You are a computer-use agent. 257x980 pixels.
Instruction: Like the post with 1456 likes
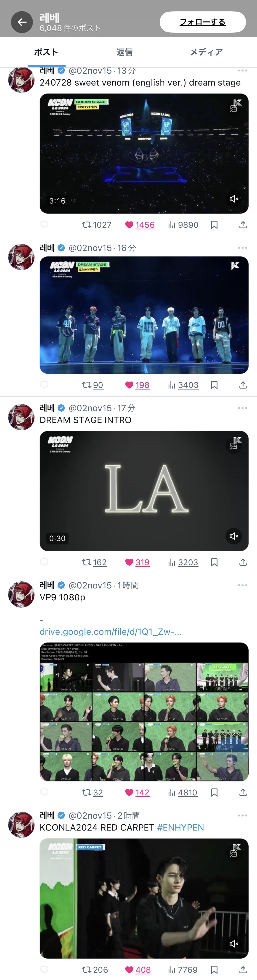(140, 225)
